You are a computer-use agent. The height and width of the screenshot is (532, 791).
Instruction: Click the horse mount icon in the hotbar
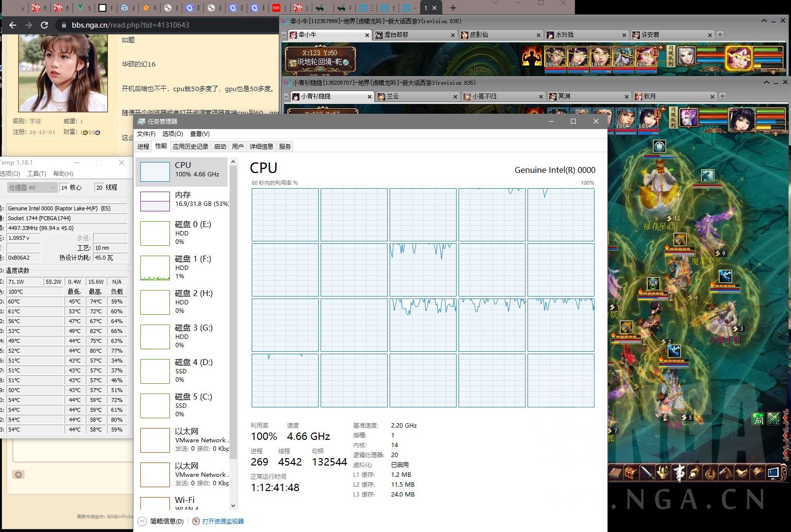click(725, 473)
